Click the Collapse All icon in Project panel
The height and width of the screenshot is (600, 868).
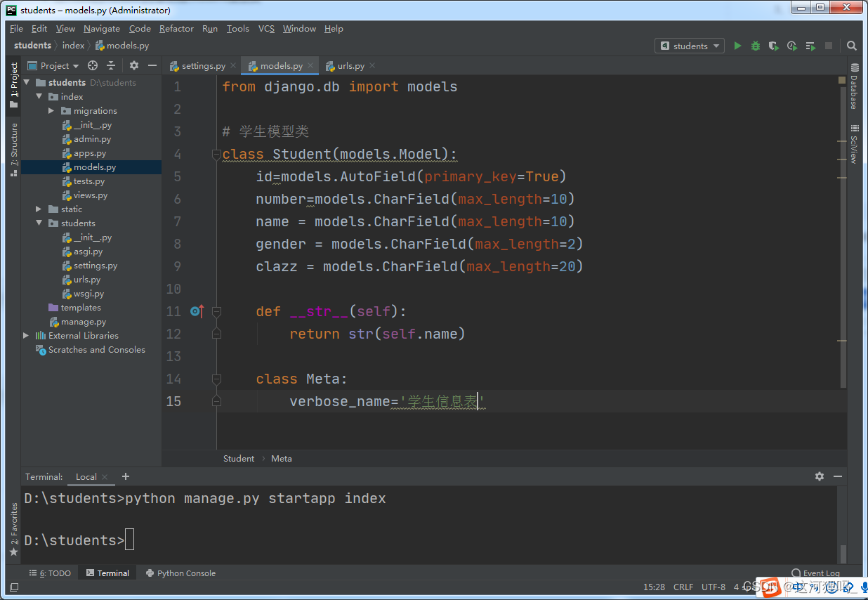coord(111,65)
